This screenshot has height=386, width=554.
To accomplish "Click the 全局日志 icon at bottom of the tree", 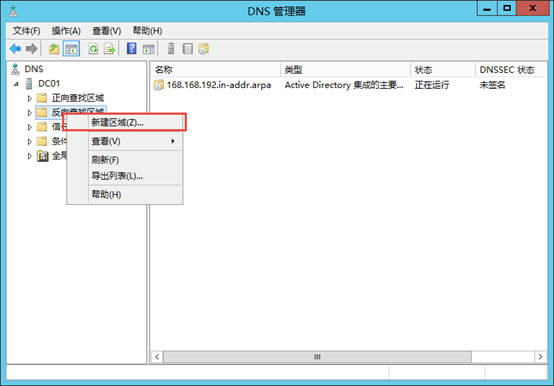I will [42, 156].
